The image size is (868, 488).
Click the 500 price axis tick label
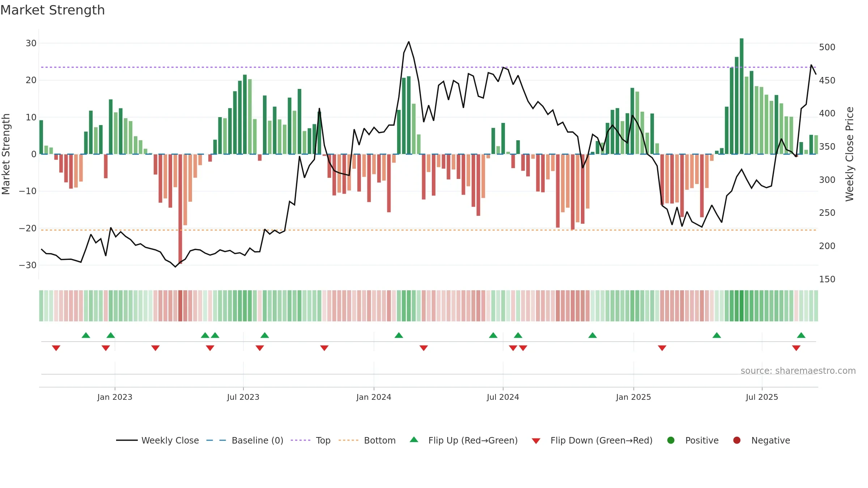tap(827, 47)
